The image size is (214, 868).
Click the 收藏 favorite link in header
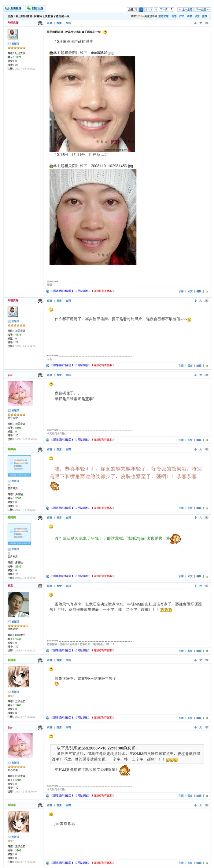pyautogui.click(x=190, y=16)
